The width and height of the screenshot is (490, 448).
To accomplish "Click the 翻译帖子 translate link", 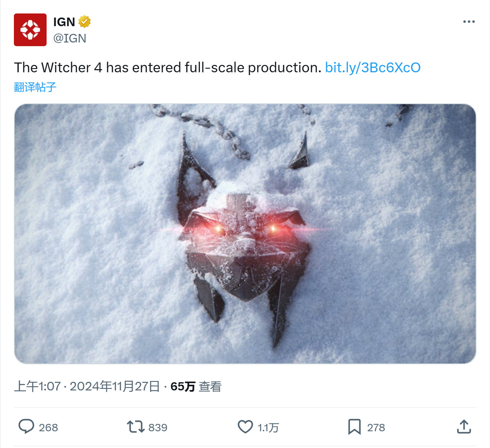I will point(35,87).
